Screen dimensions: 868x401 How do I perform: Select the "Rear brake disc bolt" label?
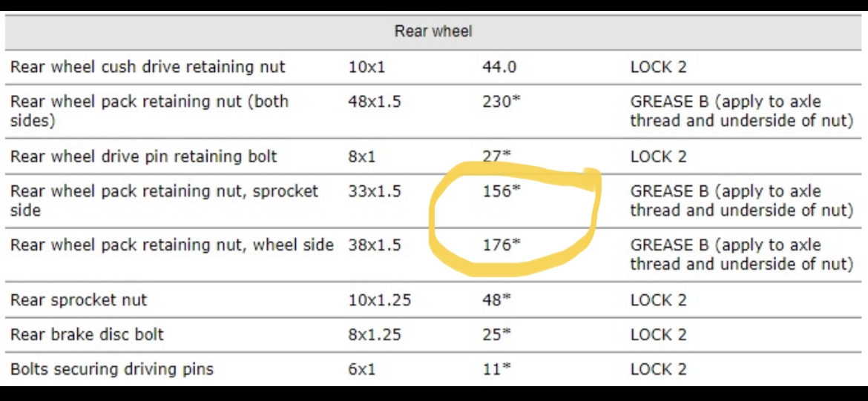pos(87,334)
